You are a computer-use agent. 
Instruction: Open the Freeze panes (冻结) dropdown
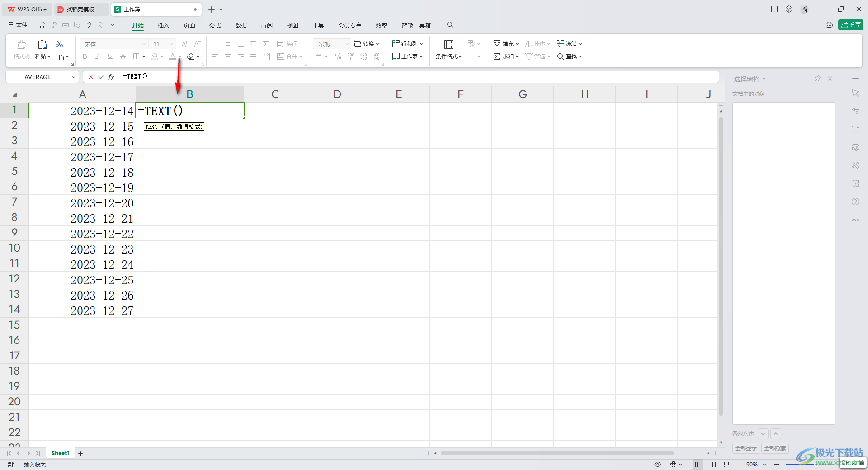point(570,44)
